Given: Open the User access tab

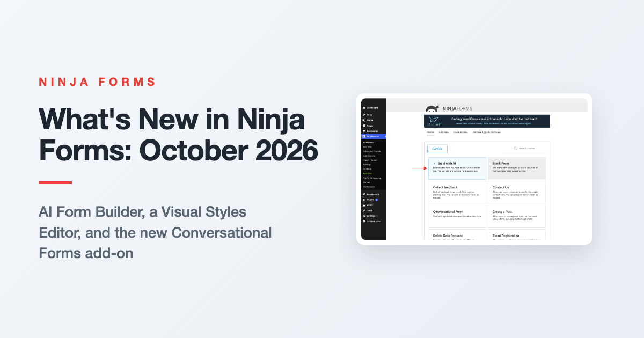Looking at the screenshot, I should pos(460,132).
